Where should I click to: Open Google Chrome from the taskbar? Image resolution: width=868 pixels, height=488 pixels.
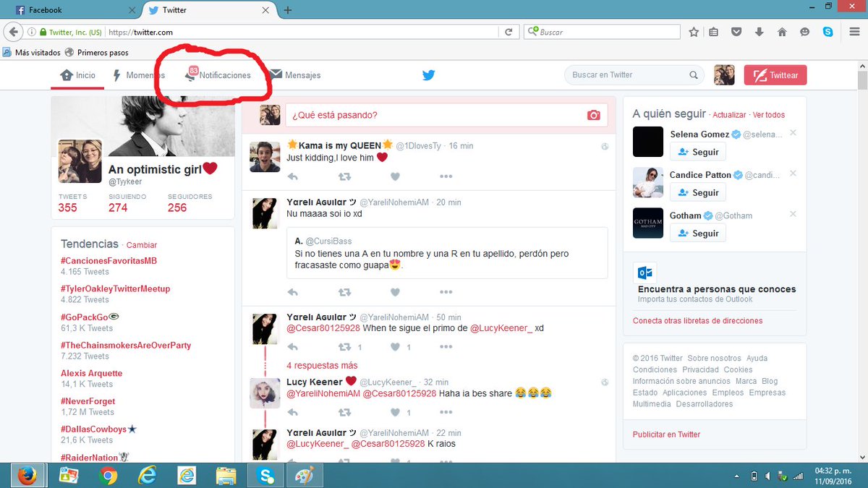109,475
